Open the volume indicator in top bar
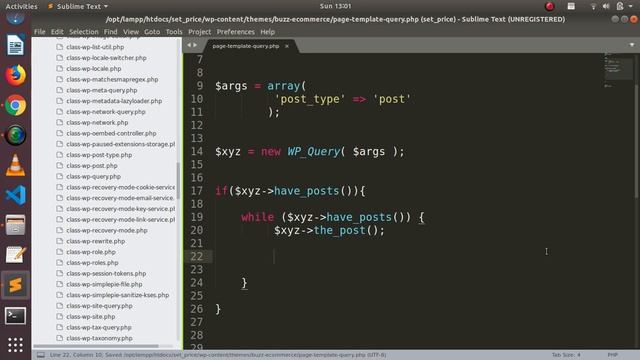This screenshot has width=640, height=360. coord(606,6)
